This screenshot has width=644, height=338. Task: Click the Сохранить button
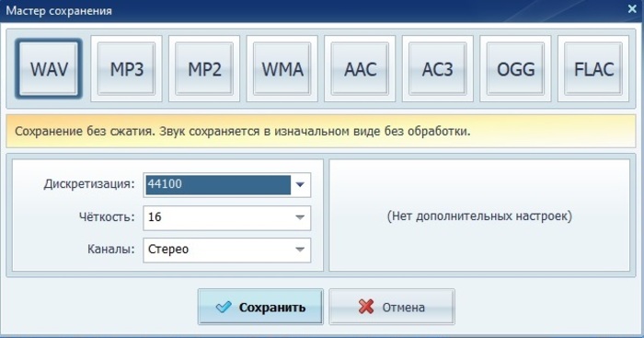[260, 307]
